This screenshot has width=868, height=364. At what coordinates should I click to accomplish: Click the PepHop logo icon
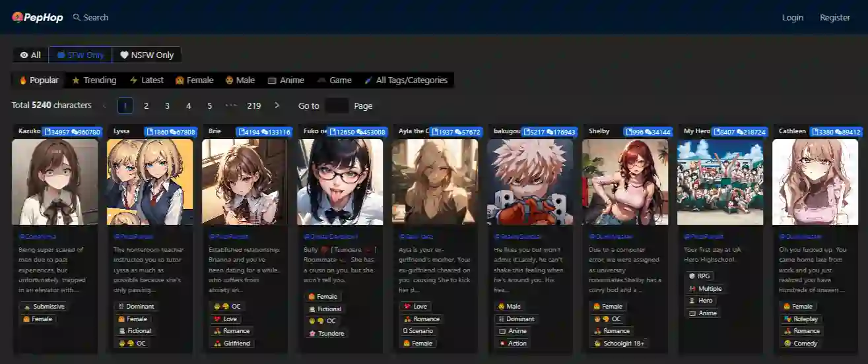pyautogui.click(x=17, y=18)
